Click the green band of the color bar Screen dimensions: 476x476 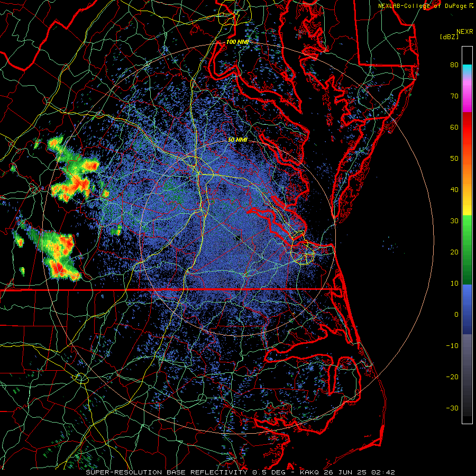pyautogui.click(x=467, y=250)
